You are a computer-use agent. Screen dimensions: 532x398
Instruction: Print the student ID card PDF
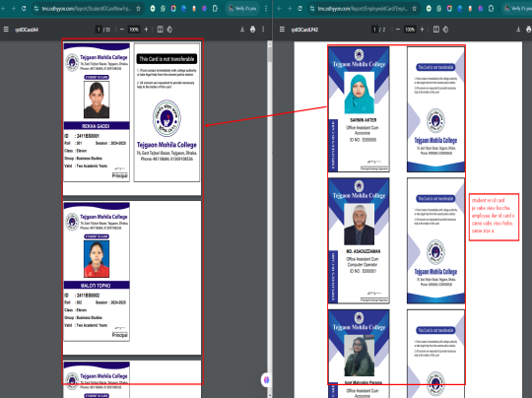point(253,30)
